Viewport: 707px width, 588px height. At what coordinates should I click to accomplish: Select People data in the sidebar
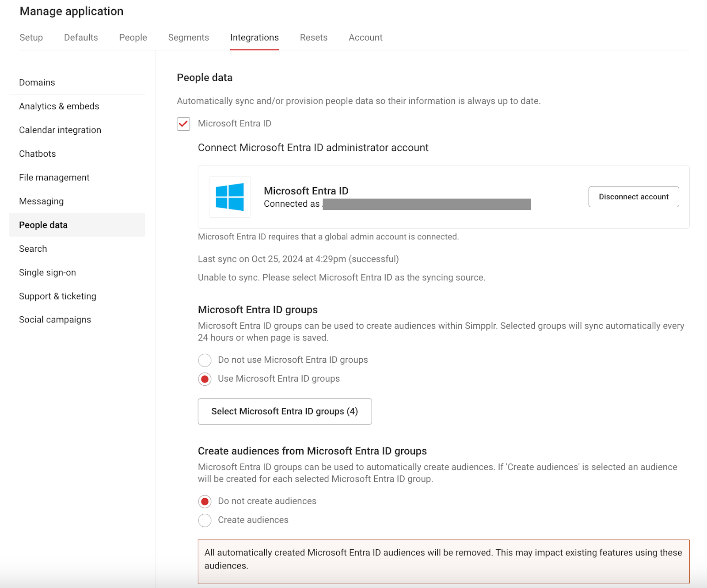[x=77, y=225]
